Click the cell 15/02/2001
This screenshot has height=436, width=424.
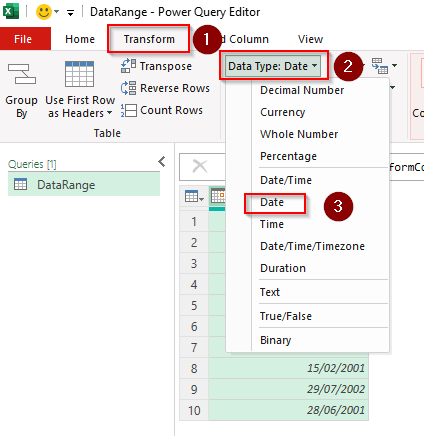coord(288,368)
